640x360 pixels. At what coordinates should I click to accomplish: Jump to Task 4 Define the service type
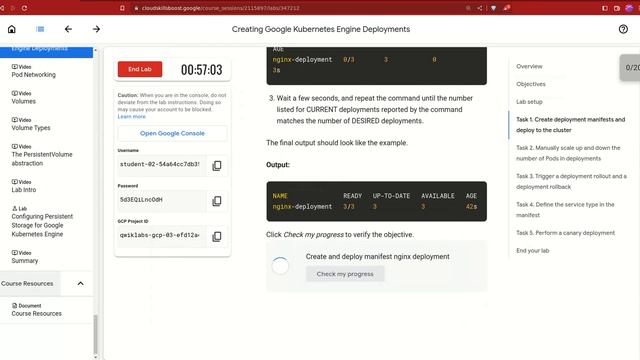(565, 209)
